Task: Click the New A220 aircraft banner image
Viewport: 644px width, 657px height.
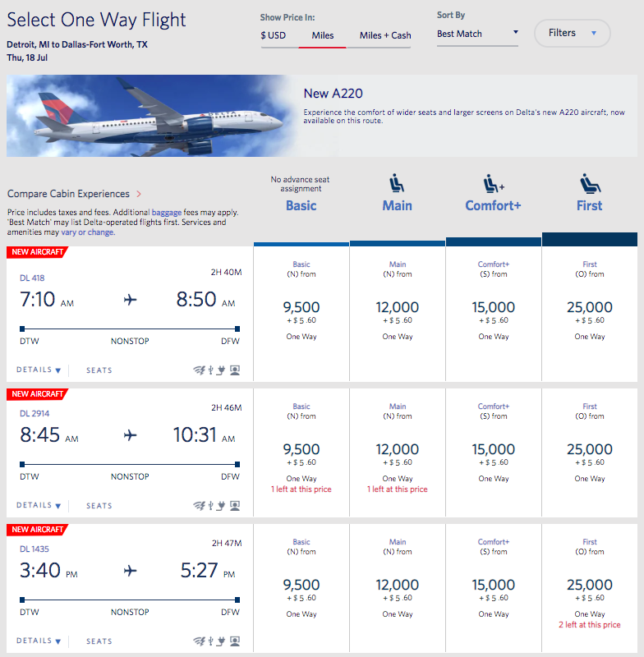Action: [x=146, y=116]
